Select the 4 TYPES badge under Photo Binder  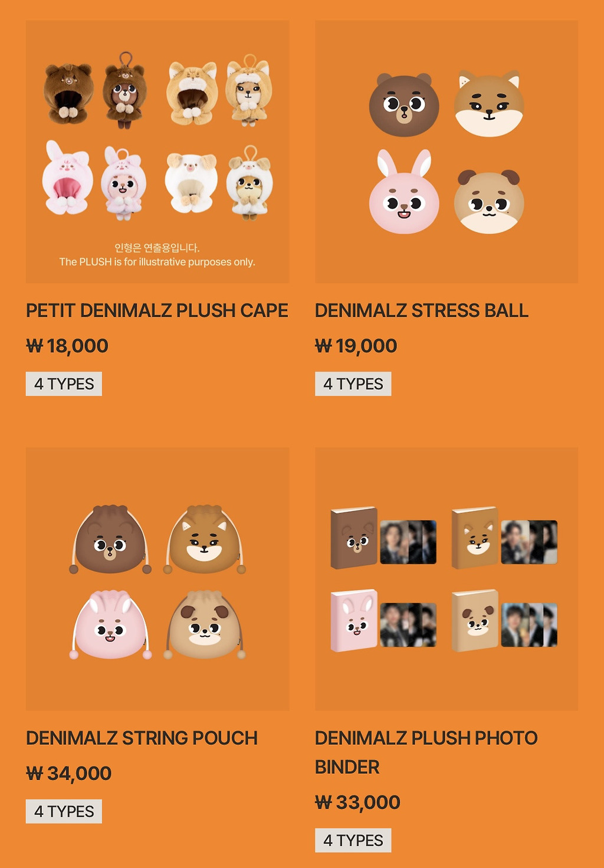(353, 840)
